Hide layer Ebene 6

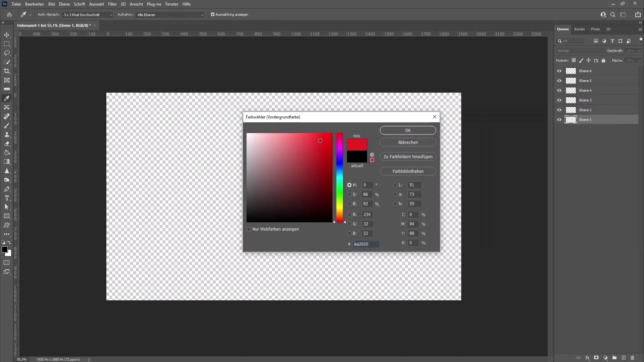tap(559, 71)
